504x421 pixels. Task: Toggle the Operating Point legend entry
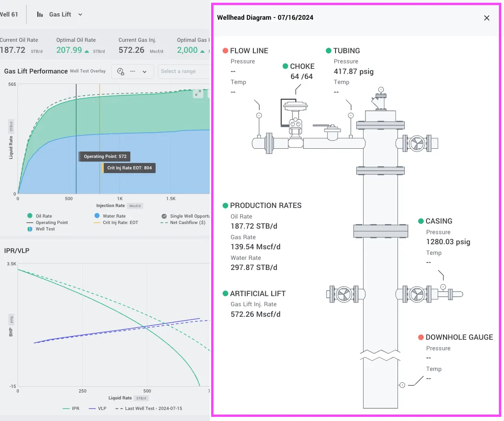coord(47,222)
